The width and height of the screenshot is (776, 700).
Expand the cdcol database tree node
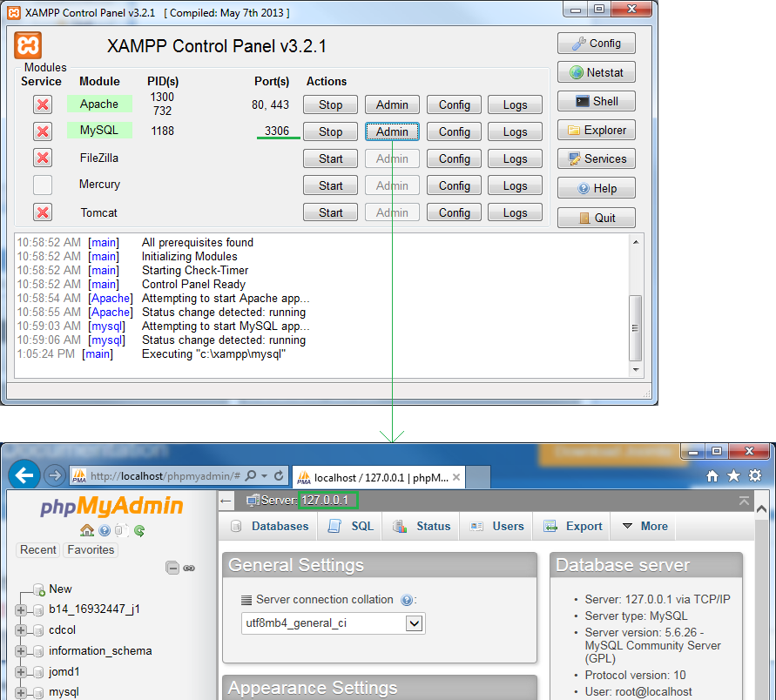tap(21, 630)
